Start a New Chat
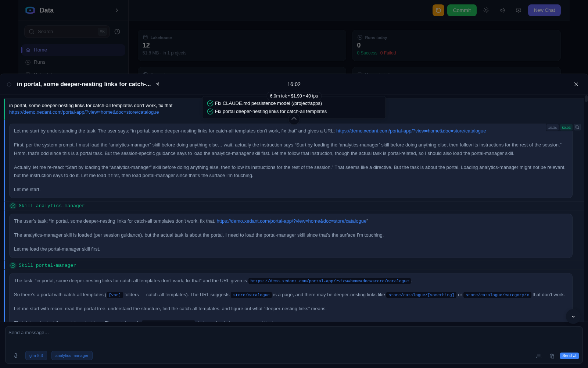588x368 pixels. tap(544, 10)
